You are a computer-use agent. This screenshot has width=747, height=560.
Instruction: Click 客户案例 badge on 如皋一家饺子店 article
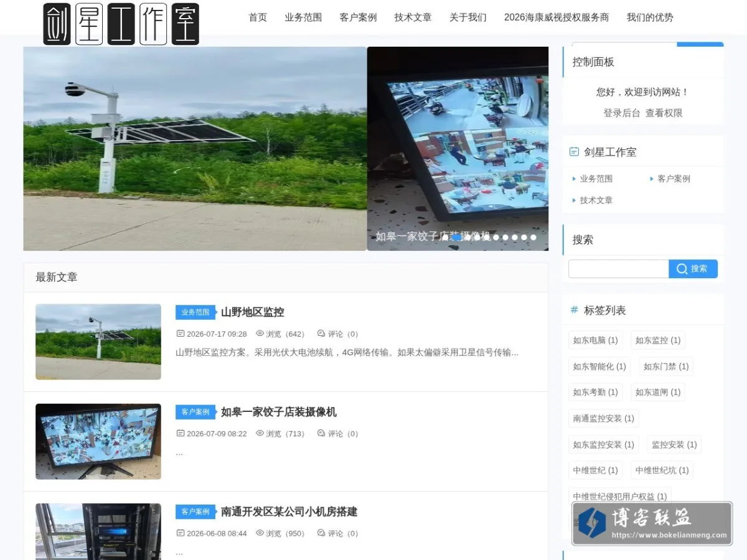point(195,412)
